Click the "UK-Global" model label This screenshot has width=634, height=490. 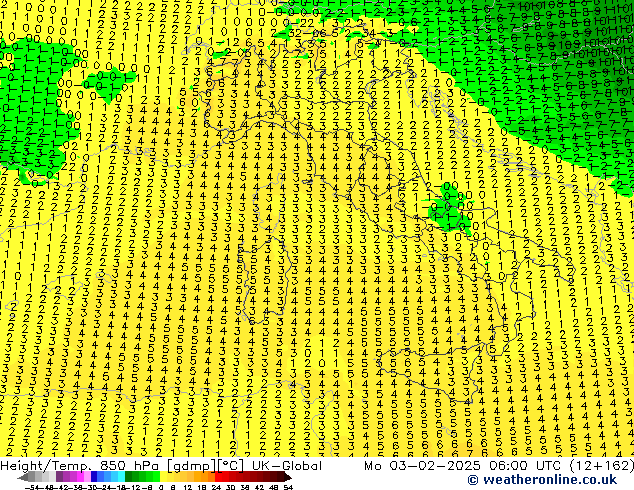click(287, 466)
